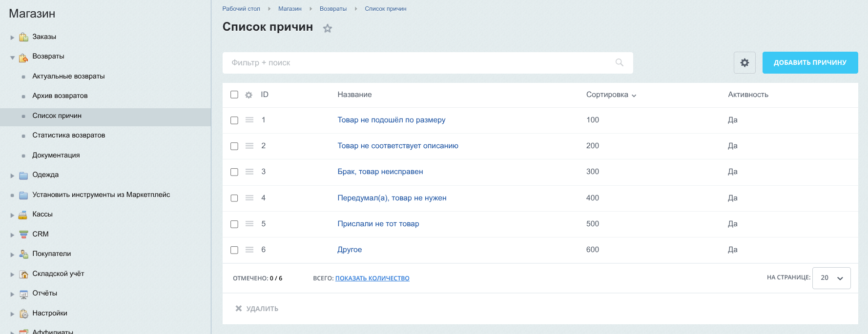This screenshot has width=868, height=334.
Task: Check row 'Товар не соответствует описанию'
Action: [234, 146]
